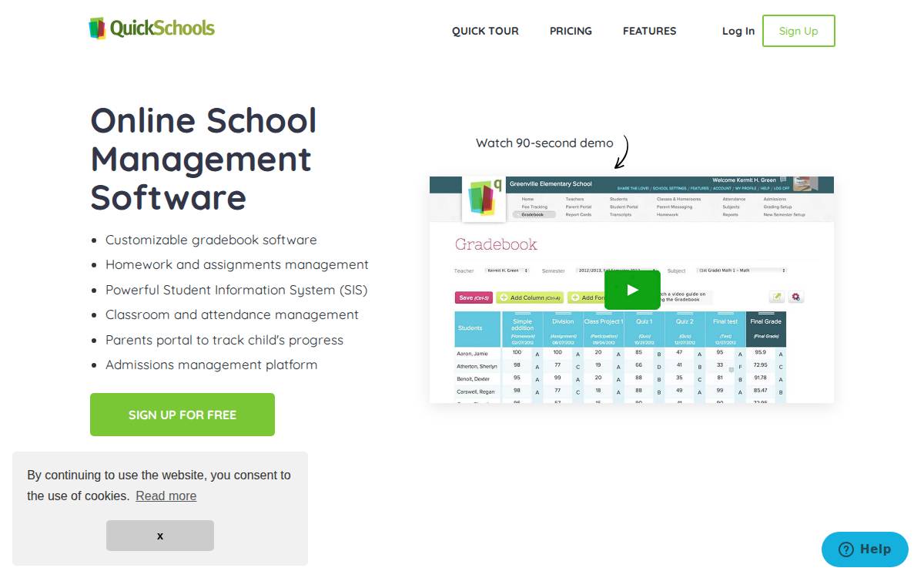Click the outlined Sign Up button
The width and height of the screenshot is (924, 578).
coord(798,31)
